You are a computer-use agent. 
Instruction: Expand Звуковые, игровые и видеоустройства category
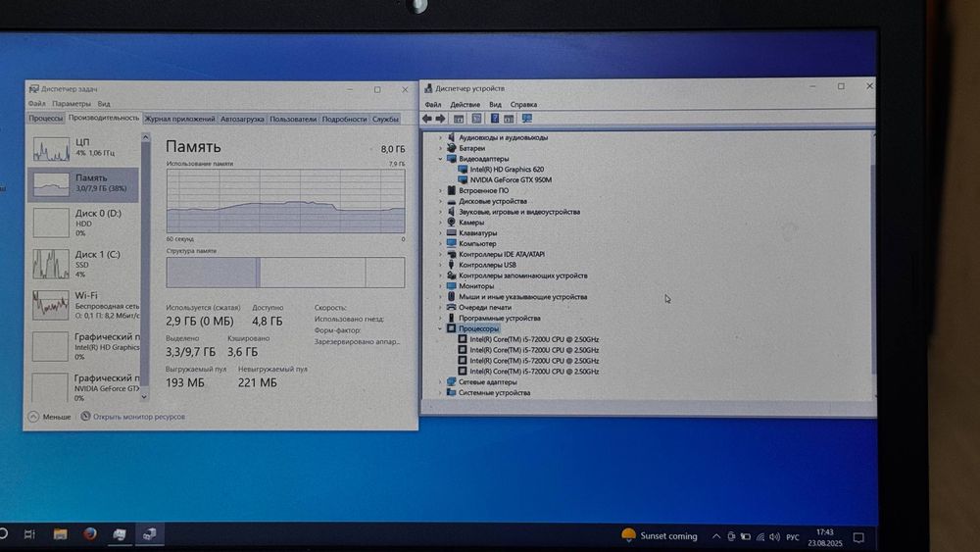point(440,212)
